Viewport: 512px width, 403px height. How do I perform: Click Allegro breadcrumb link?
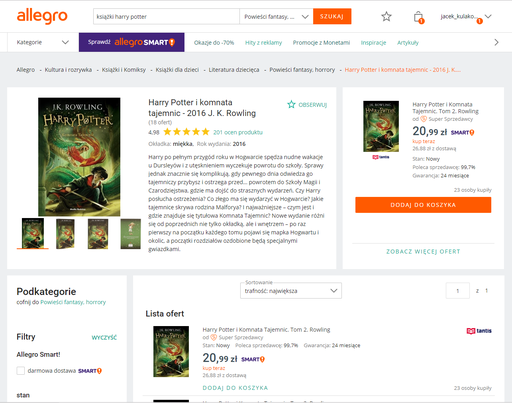pyautogui.click(x=26, y=70)
